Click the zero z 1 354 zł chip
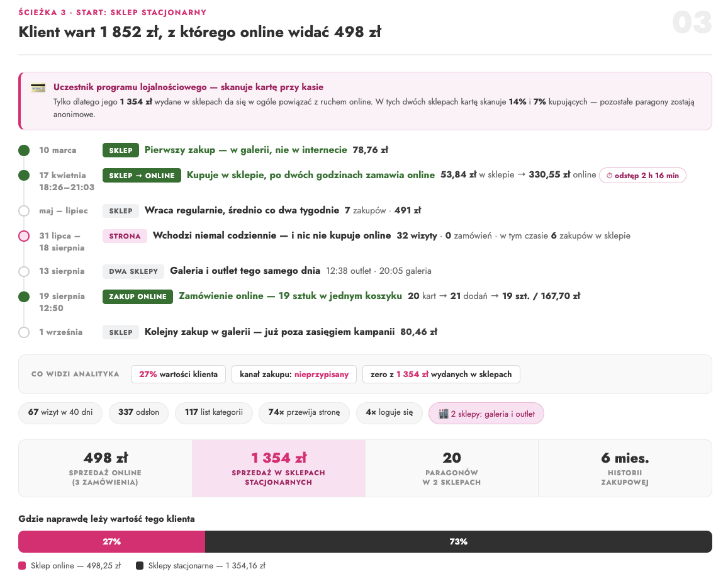This screenshot has height=581, width=728. coord(441,375)
